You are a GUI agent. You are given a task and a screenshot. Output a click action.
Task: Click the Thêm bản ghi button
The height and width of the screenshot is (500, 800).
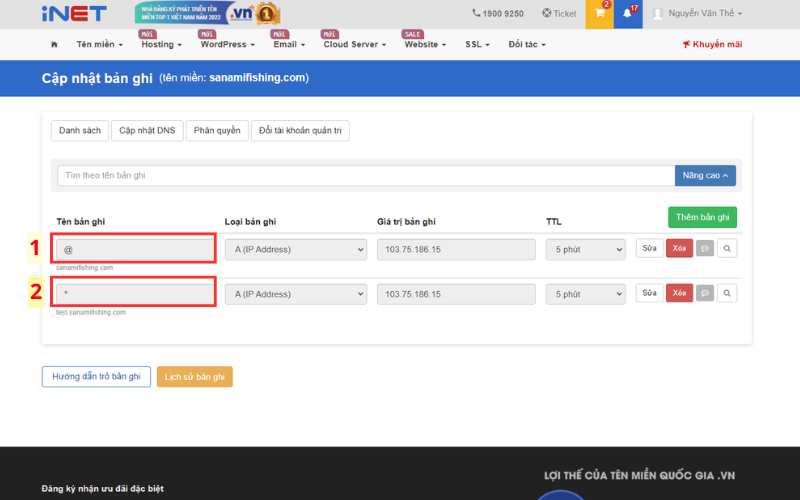[x=702, y=217]
